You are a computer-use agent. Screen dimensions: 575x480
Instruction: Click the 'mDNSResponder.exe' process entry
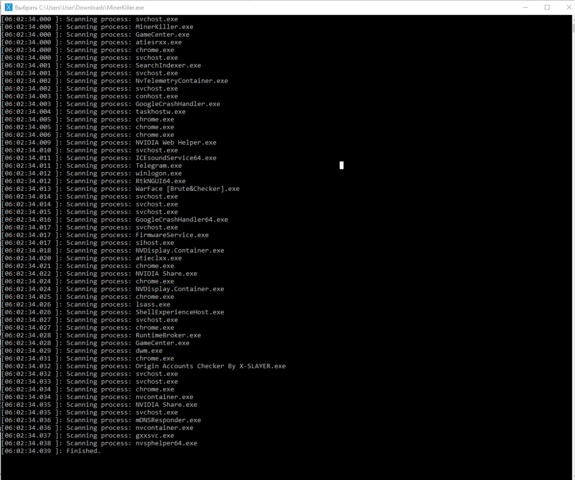[168, 420]
